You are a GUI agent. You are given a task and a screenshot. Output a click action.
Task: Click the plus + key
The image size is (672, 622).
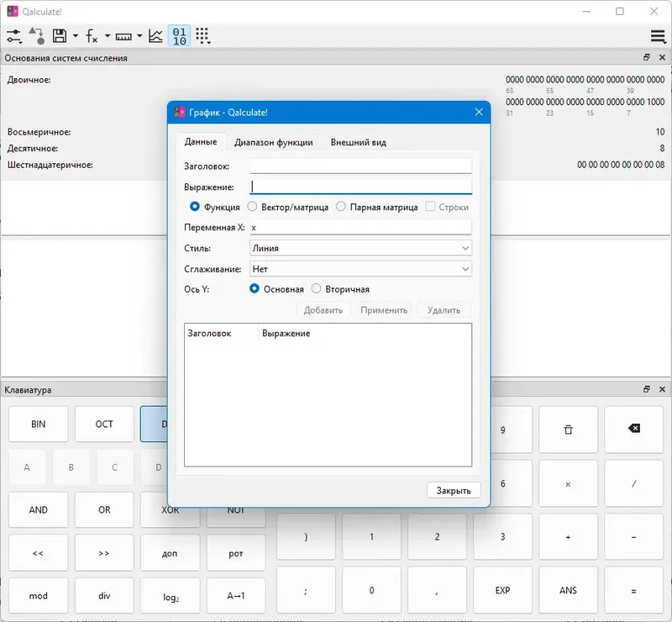568,536
